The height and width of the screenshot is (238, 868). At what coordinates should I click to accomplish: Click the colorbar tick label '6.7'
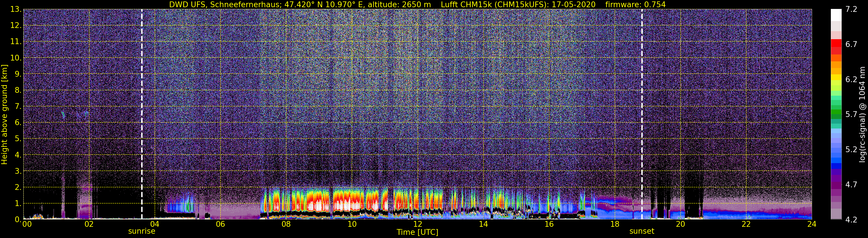click(851, 44)
